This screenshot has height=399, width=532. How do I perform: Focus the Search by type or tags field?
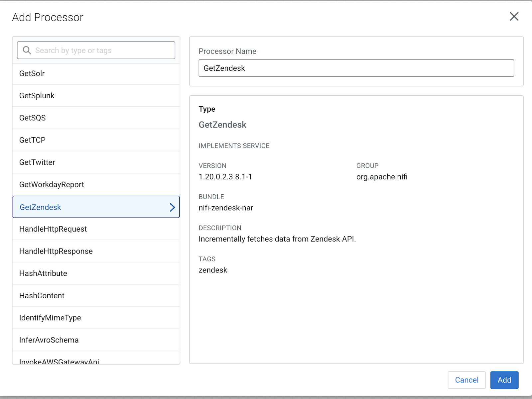(x=96, y=50)
